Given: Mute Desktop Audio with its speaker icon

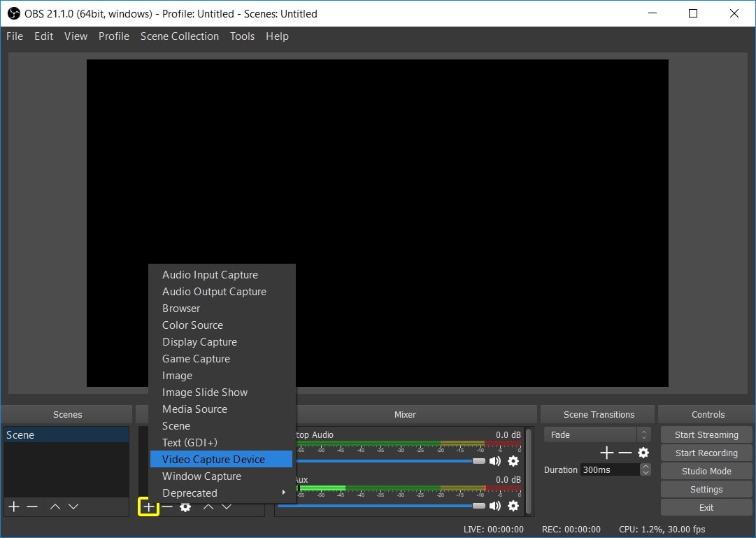Looking at the screenshot, I should pyautogui.click(x=497, y=460).
